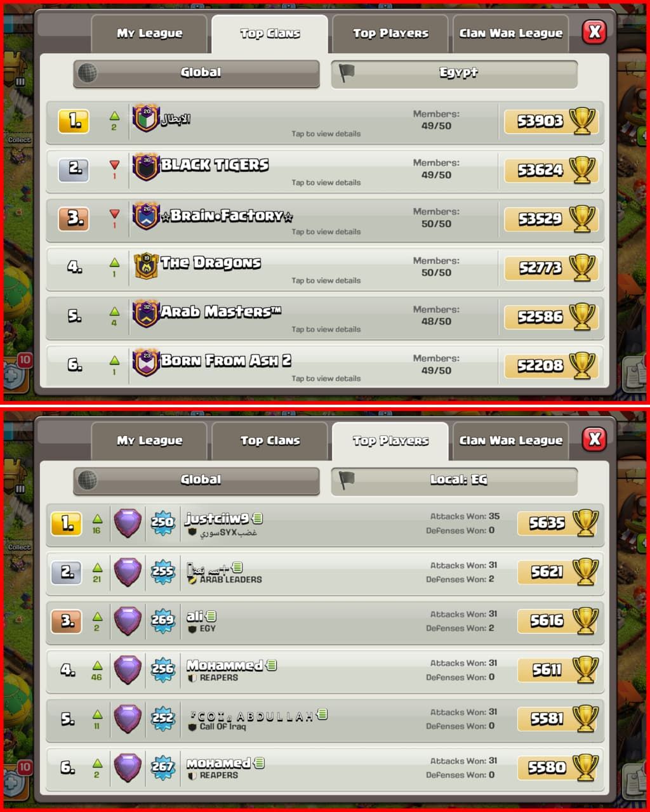Screen dimensions: 650x812
Task: Select the Egypt local clan filter
Action: (x=454, y=74)
